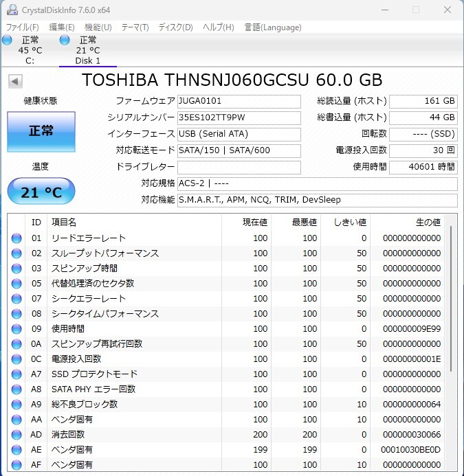Click the ID column header
The height and width of the screenshot is (476, 464).
pyautogui.click(x=36, y=223)
